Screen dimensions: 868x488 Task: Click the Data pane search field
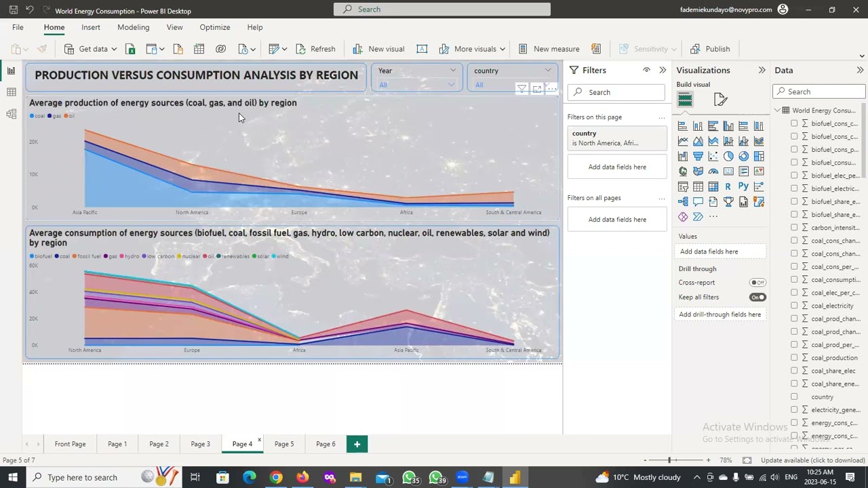(x=819, y=91)
